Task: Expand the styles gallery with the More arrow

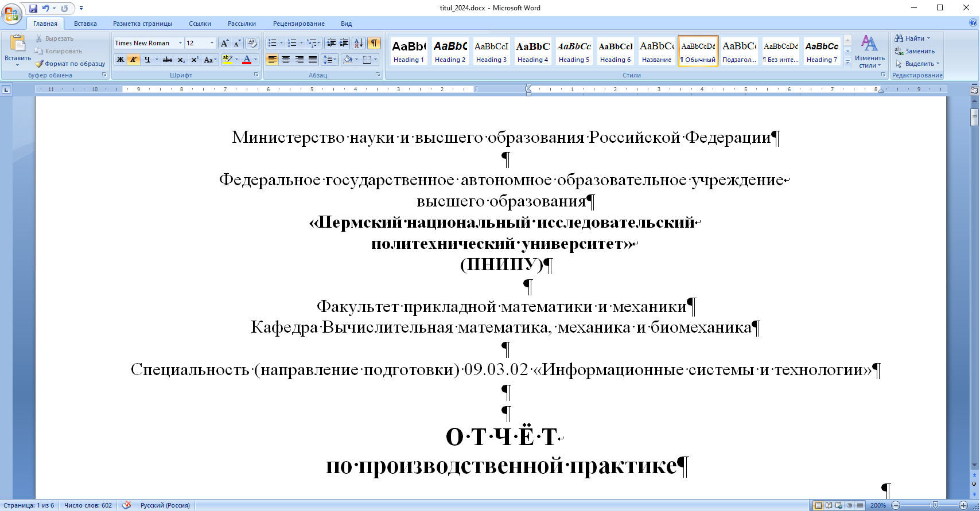Action: click(x=847, y=62)
